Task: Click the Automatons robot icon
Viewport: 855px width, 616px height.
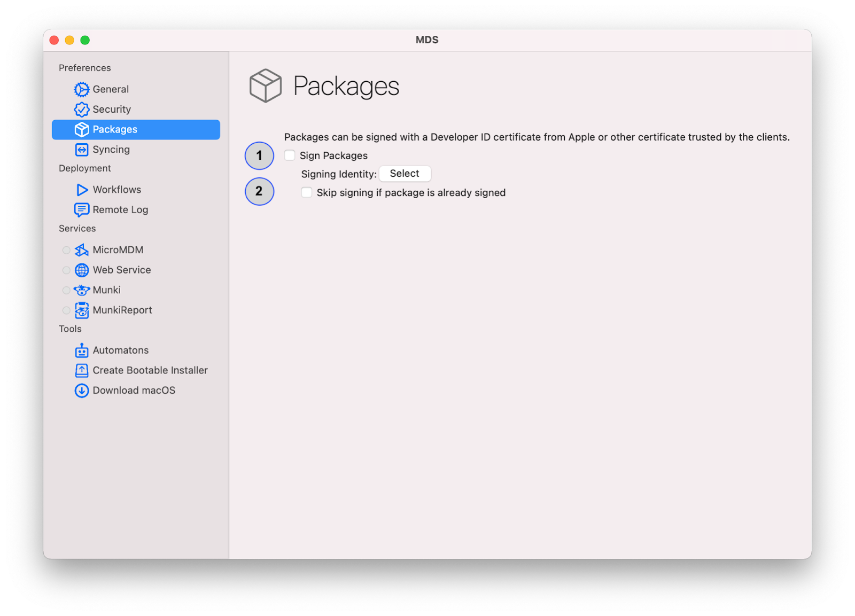Action: [x=81, y=350]
